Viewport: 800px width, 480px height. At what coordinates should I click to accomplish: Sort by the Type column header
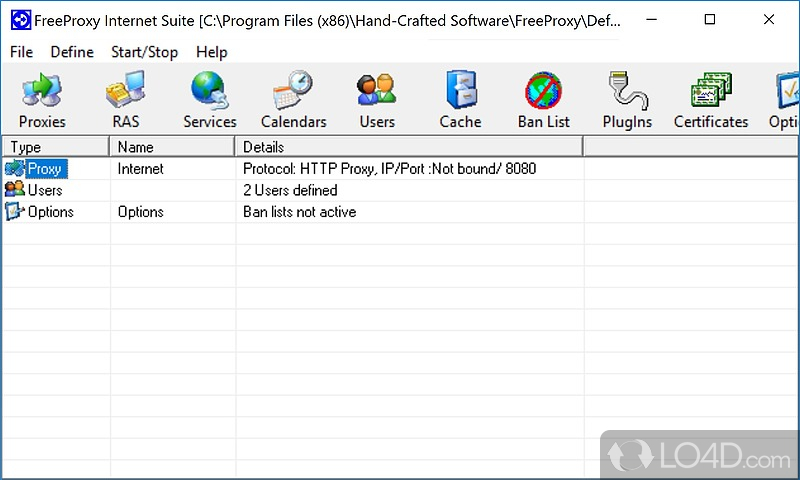pos(55,147)
